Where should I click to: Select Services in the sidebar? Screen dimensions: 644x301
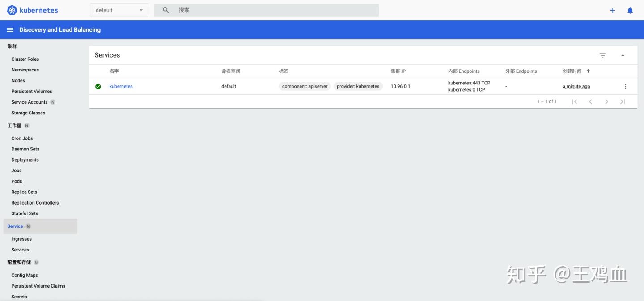click(20, 250)
